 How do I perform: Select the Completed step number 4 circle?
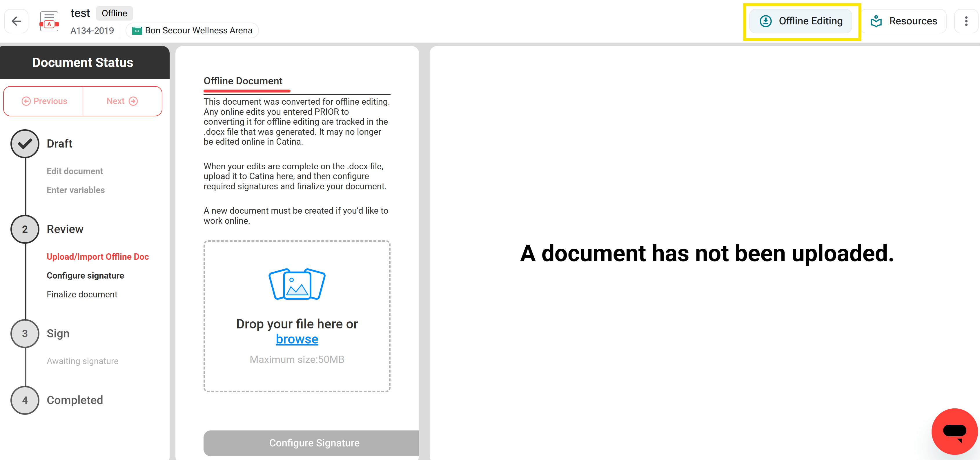25,400
